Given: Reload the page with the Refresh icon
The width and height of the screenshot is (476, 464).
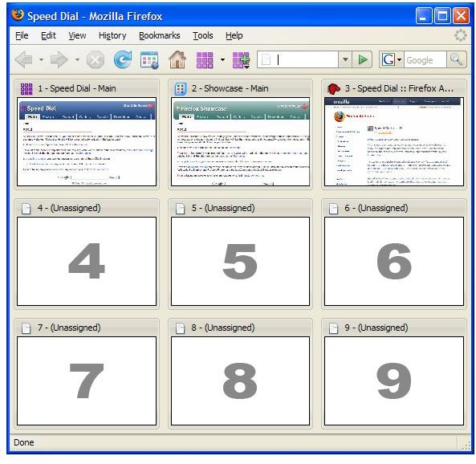Looking at the screenshot, I should [x=123, y=59].
